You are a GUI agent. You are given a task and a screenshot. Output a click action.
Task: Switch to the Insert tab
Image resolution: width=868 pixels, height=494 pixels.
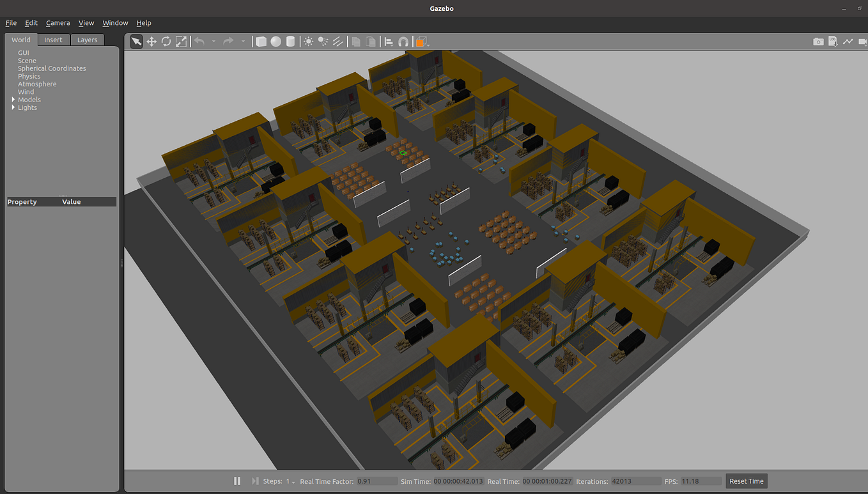pos(54,40)
